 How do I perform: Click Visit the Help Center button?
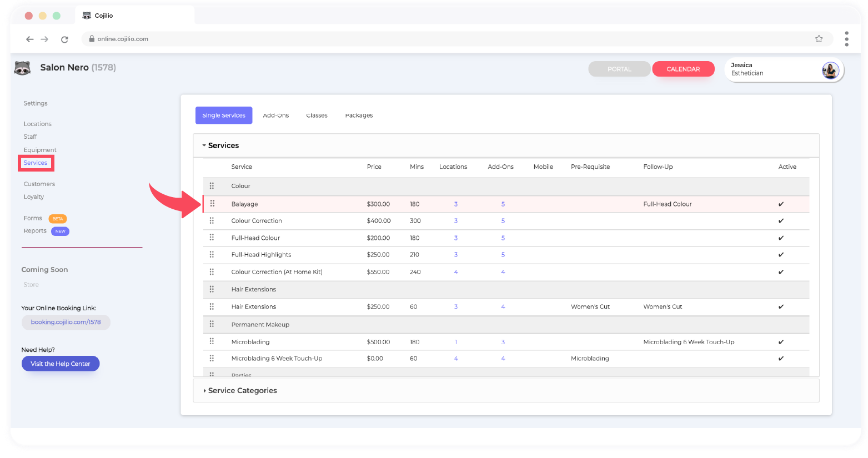[61, 364]
